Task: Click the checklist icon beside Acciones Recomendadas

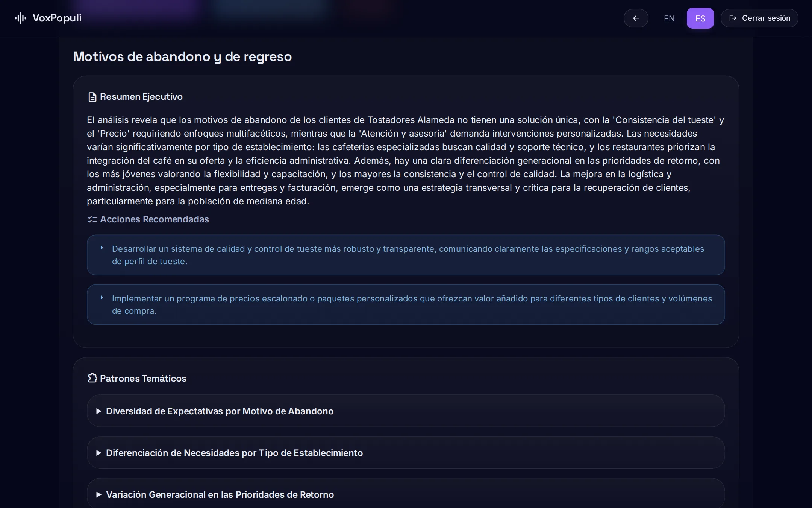Action: 92,219
